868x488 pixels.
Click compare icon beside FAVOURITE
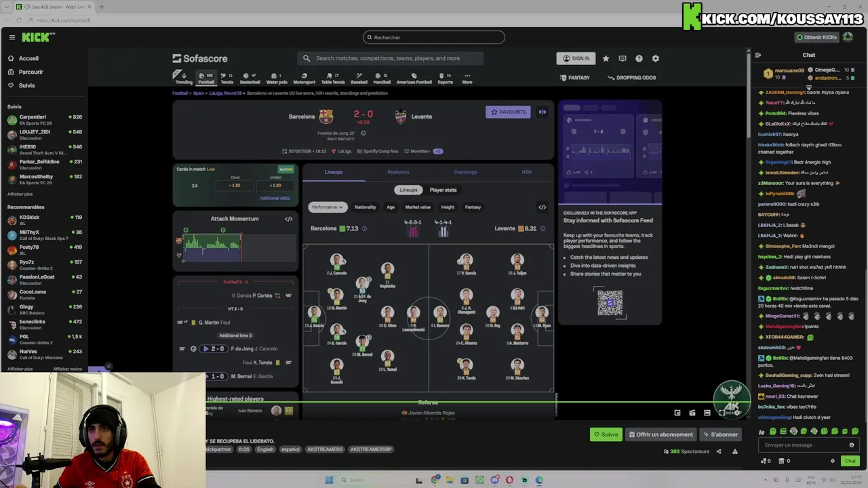tap(542, 112)
